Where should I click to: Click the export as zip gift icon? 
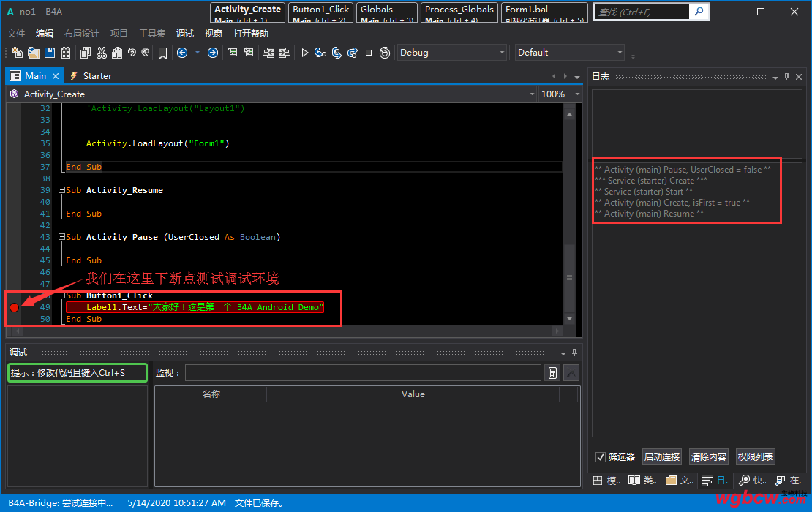click(66, 52)
